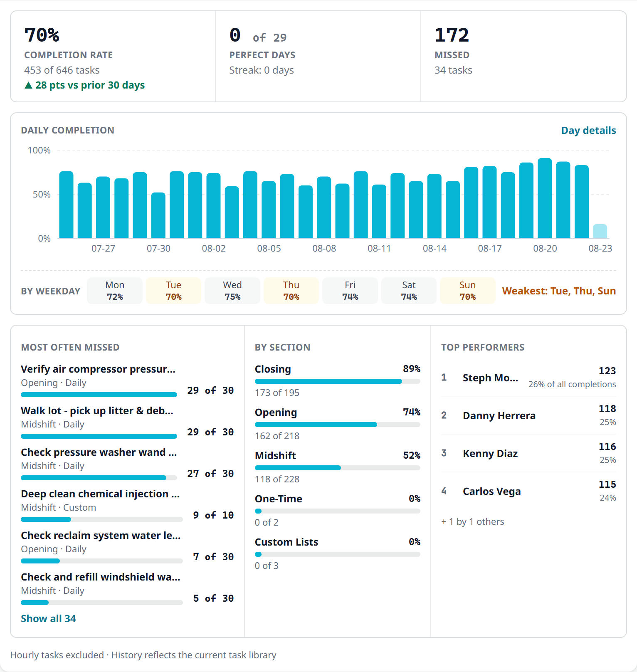Click '118 of 228' under Midshift
The height and width of the screenshot is (672, 637).
coord(277,479)
